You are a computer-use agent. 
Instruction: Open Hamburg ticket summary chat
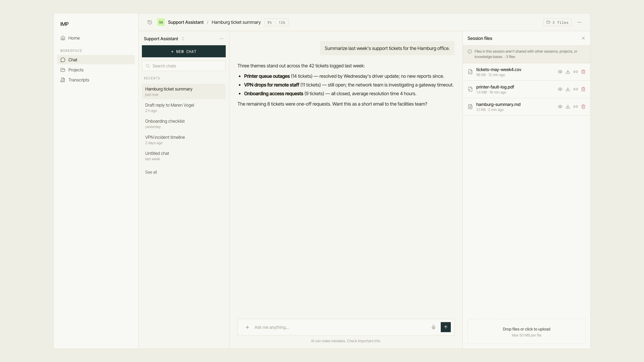click(x=184, y=92)
